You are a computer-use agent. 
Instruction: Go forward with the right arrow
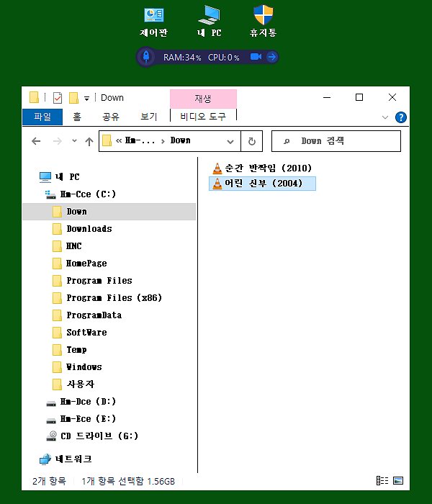pyautogui.click(x=57, y=141)
